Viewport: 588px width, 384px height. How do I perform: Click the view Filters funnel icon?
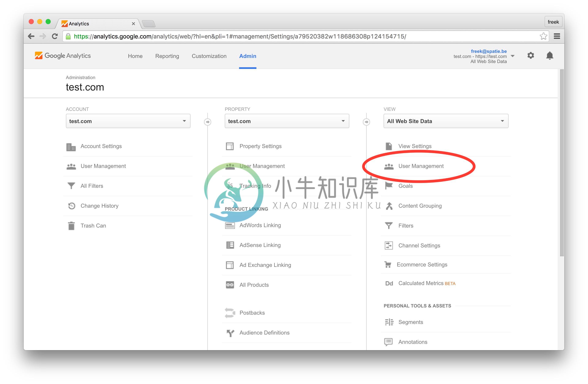pyautogui.click(x=389, y=225)
